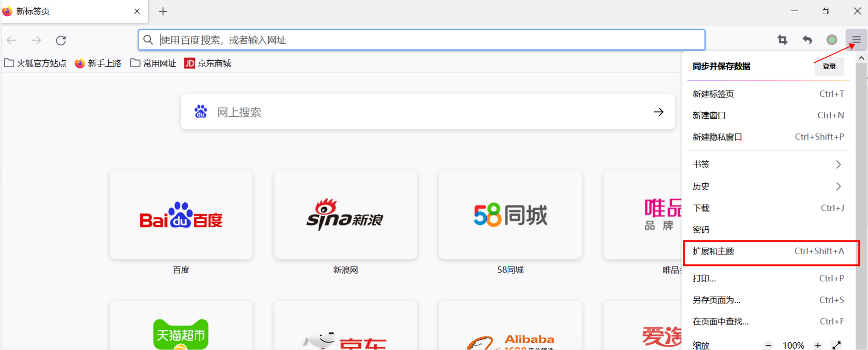Image resolution: width=868 pixels, height=350 pixels.
Task: Click 同步并保存数据 heading
Action: tap(721, 66)
